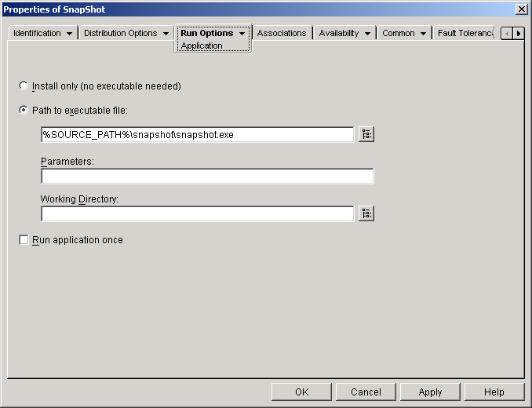The width and height of the screenshot is (532, 408).
Task: Open the Availability tab dropdown arrow
Action: 367,34
